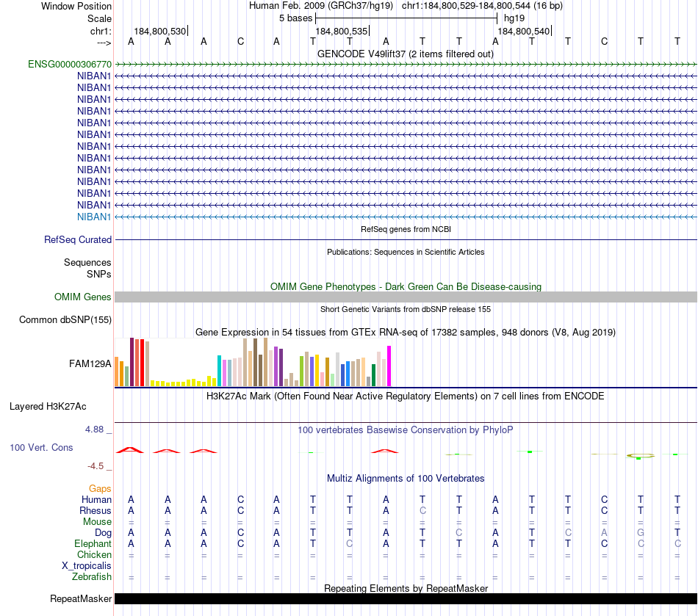Viewport: 698px width, 616px height.
Task: Select the X_tropicalis species row label
Action: [x=87, y=566]
